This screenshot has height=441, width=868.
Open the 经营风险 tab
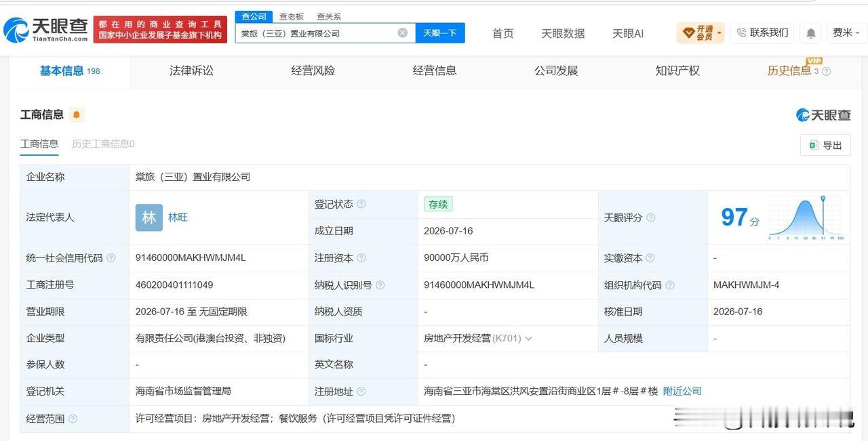313,70
